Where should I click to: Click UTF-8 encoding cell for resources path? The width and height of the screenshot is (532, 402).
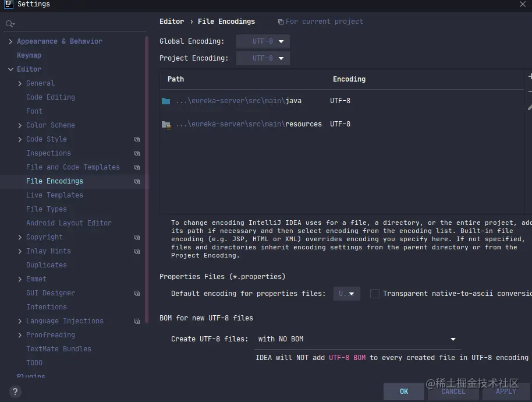coord(341,124)
